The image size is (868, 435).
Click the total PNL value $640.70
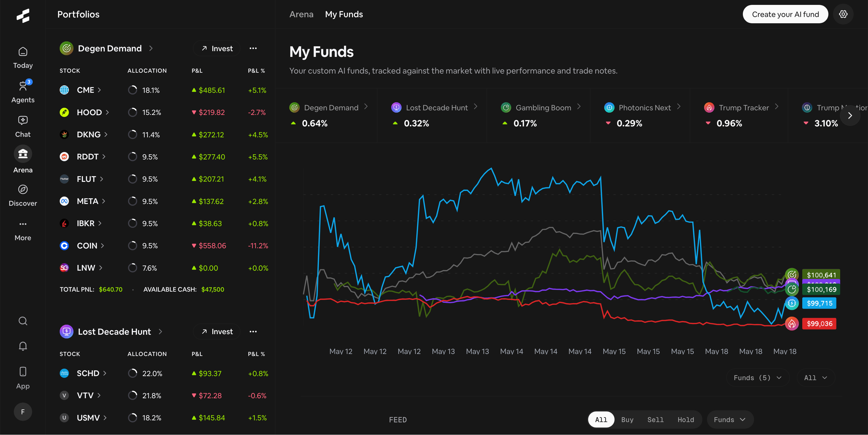point(111,289)
